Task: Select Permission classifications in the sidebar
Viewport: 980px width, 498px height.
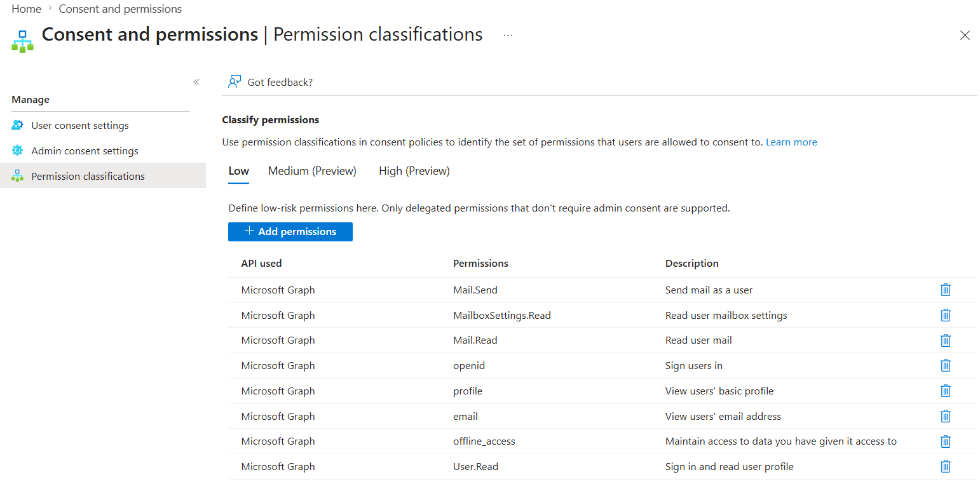Action: pos(87,176)
